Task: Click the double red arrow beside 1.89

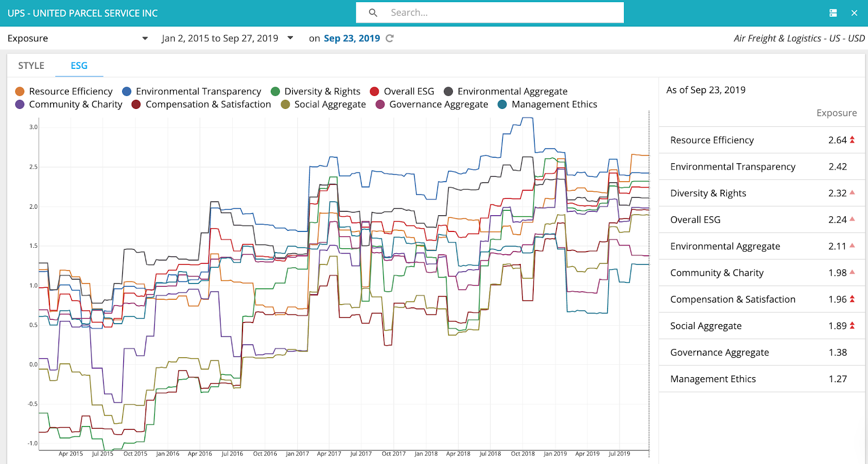Action: (852, 326)
